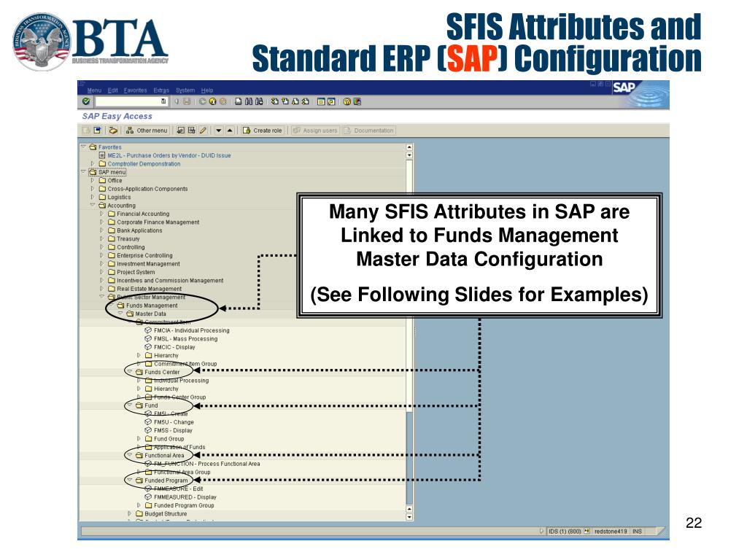Viewport: 747px width, 560px height.
Task: Click the Move Favorites Down arrow icon
Action: tap(219, 131)
